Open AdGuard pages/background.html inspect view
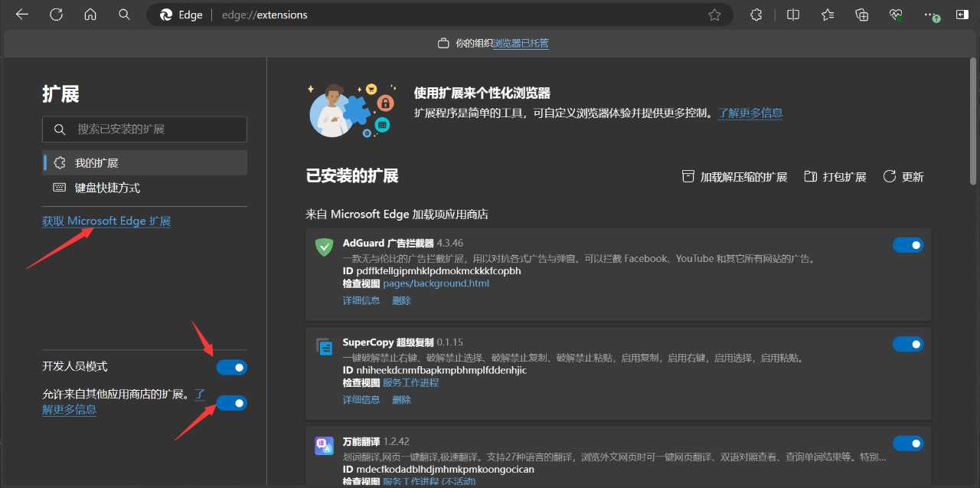Image resolution: width=980 pixels, height=488 pixels. point(436,283)
